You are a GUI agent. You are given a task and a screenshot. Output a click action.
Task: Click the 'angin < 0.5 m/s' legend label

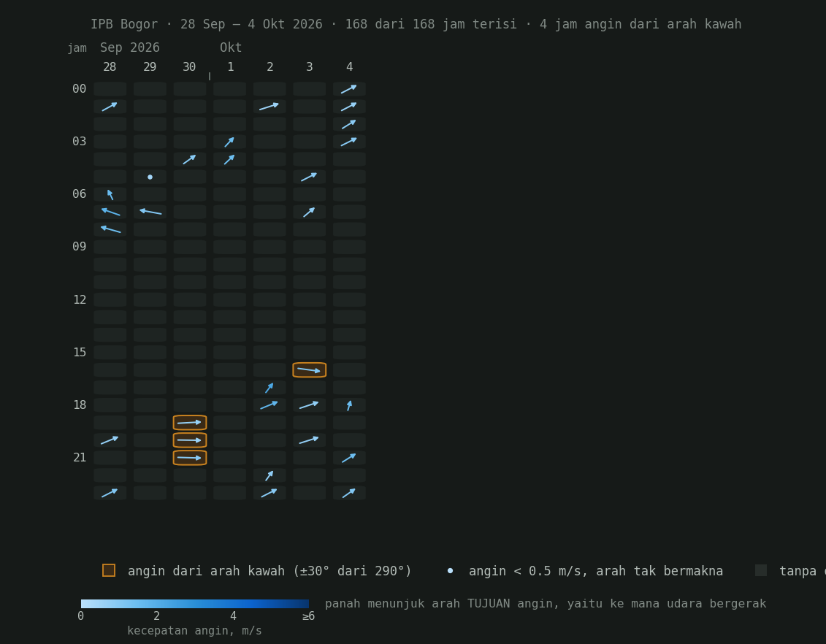[x=596, y=571]
